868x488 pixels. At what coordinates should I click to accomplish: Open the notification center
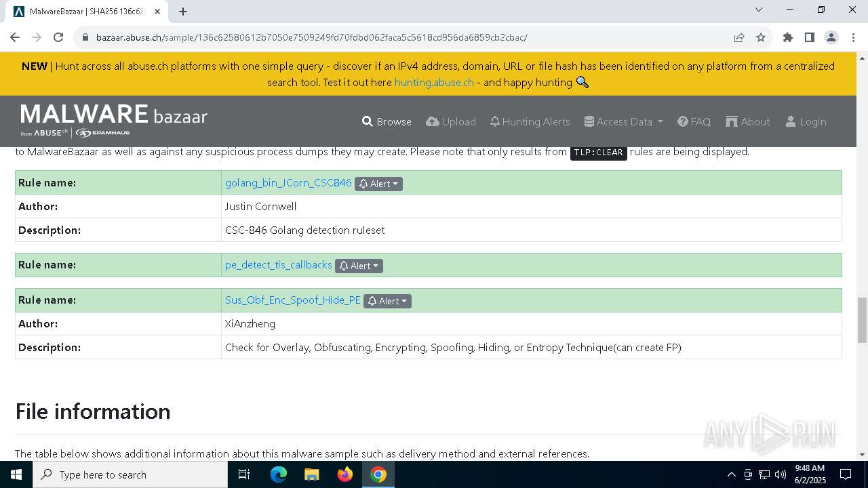(846, 474)
